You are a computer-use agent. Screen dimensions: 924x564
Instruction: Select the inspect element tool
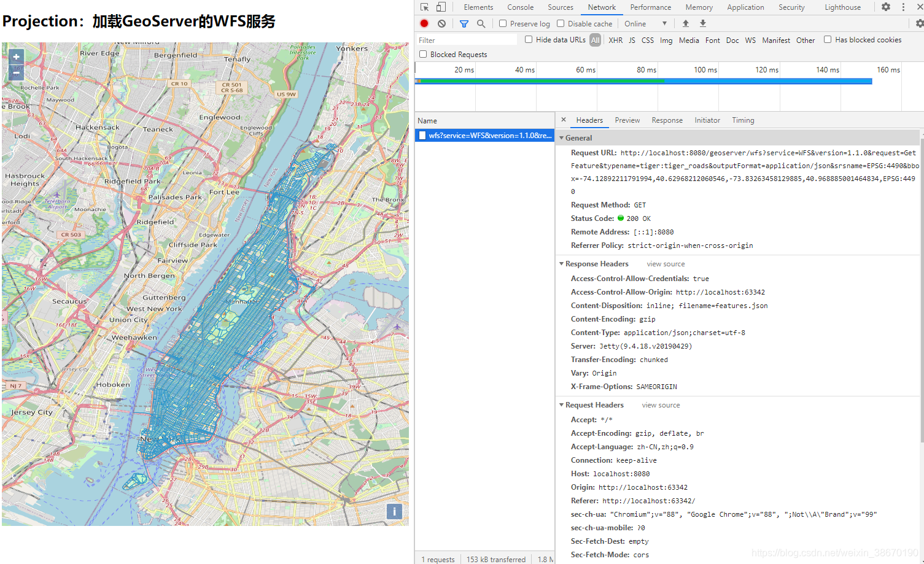point(424,7)
